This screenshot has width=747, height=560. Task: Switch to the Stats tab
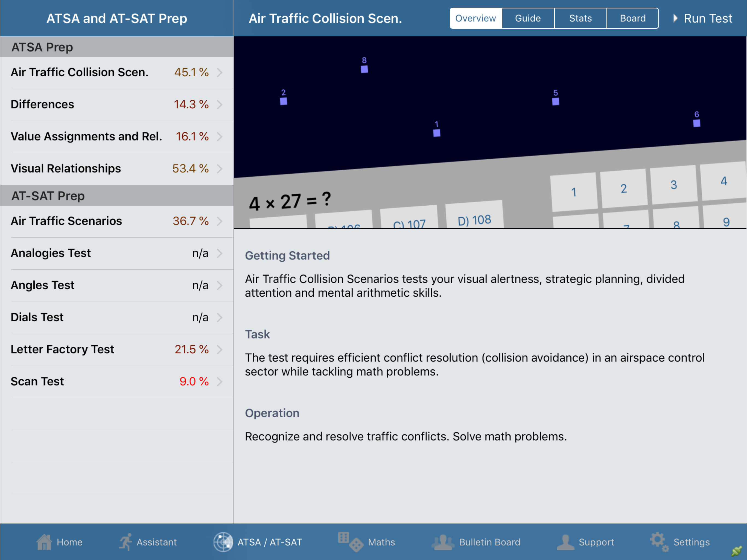pos(580,18)
